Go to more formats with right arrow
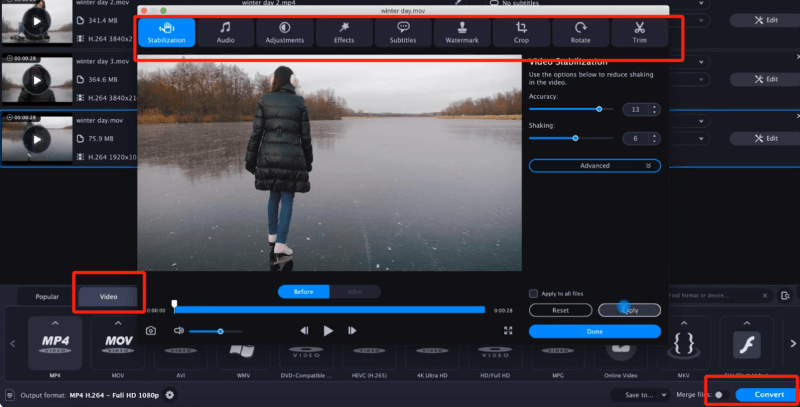800x407 pixels. [793, 344]
